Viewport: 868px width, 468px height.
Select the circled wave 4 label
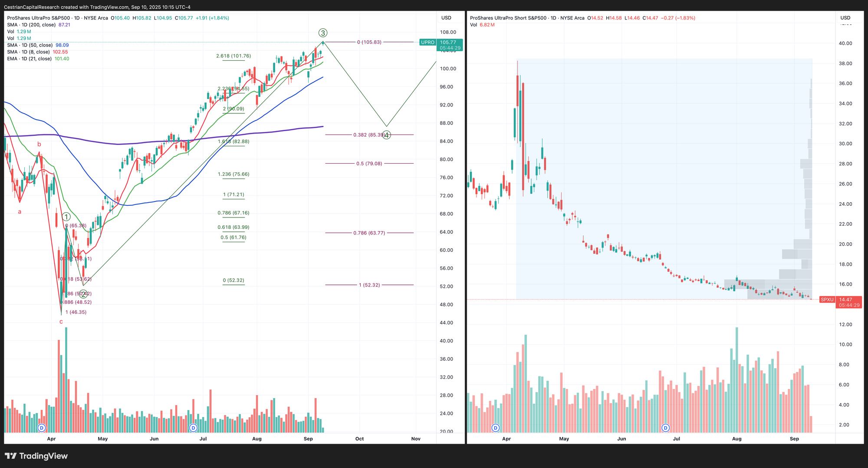pyautogui.click(x=387, y=135)
